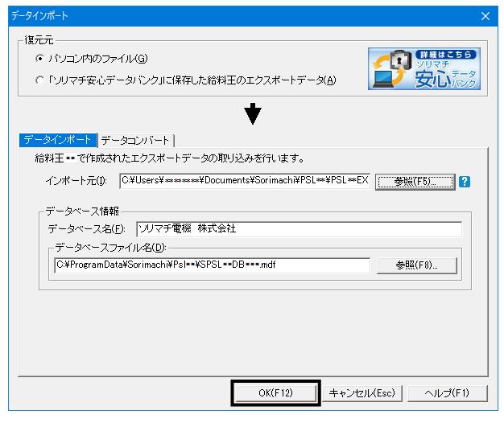Viewport: 504px width, 423px height.
Task: Close the データインポート dialog
Action: coord(485,16)
